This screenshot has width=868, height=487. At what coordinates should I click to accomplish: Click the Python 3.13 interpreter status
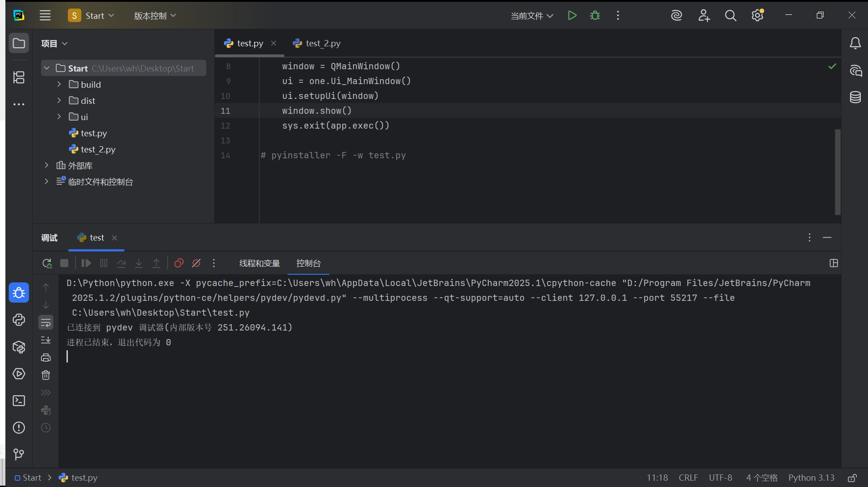click(x=811, y=478)
